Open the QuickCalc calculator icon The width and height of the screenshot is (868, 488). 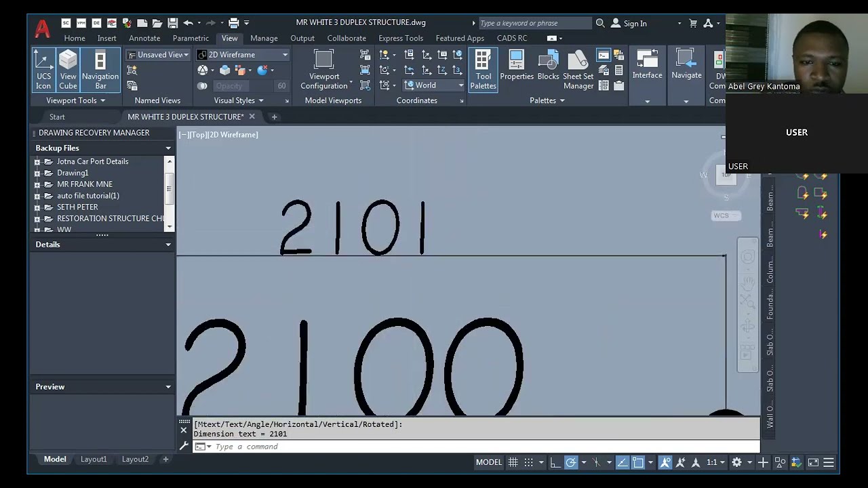tap(619, 70)
